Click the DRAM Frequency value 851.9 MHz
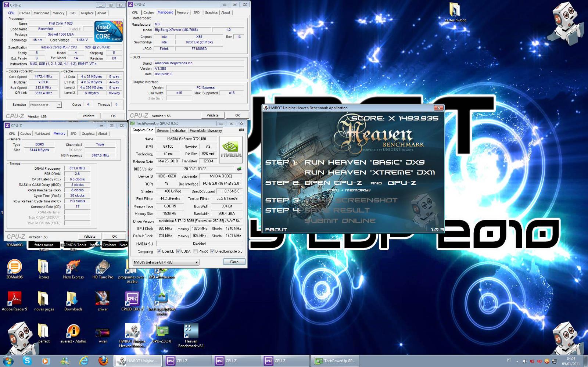Viewport: 588px width, 367px height. pos(77,168)
